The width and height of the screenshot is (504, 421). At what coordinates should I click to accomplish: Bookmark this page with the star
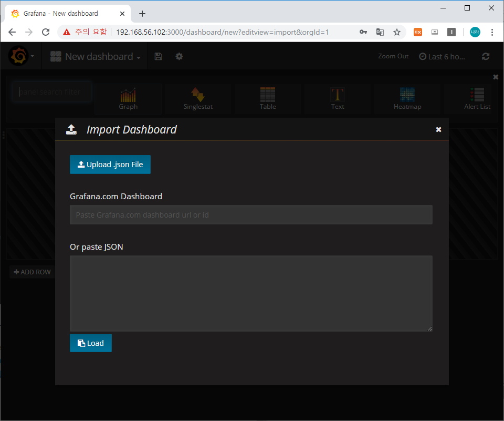397,32
